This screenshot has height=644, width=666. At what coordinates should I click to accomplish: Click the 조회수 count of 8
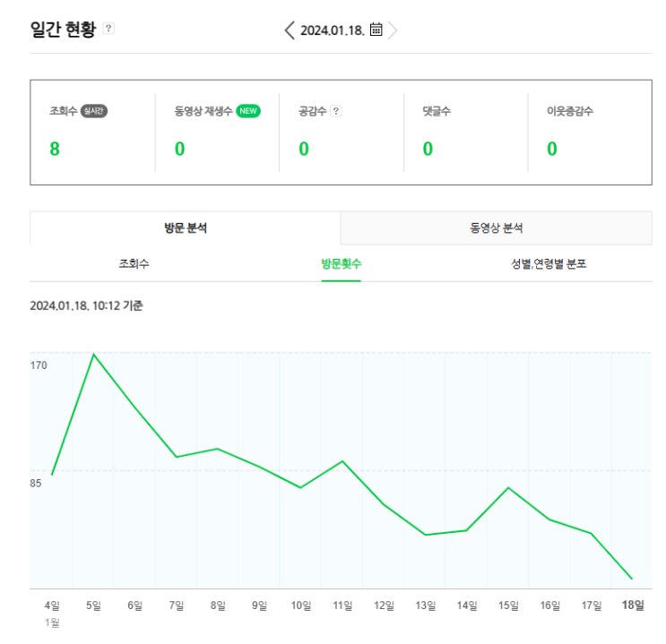(55, 149)
